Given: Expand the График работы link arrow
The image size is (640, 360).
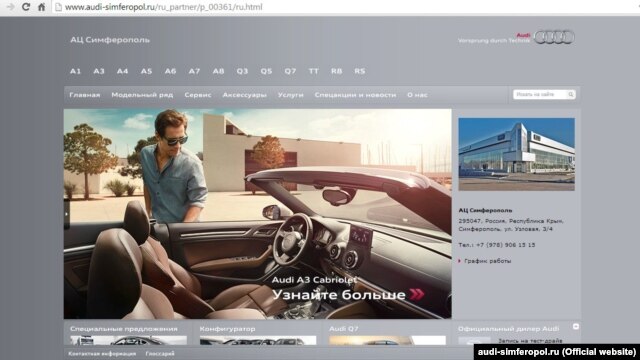Looking at the screenshot, I should 460,261.
